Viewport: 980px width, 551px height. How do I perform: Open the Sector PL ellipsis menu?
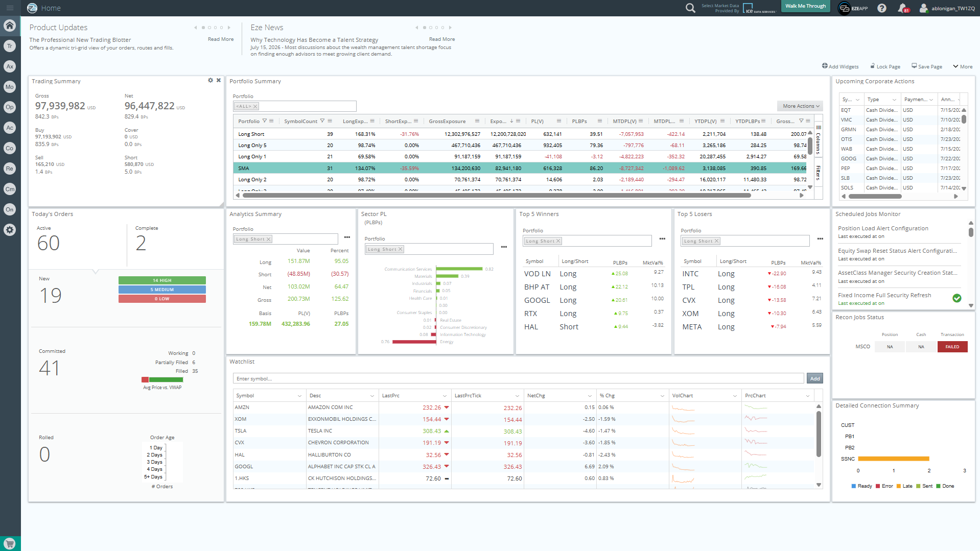pyautogui.click(x=504, y=247)
